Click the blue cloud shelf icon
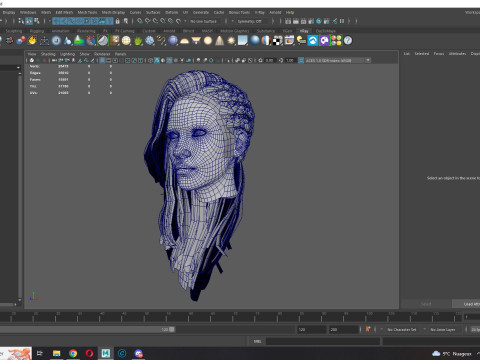The height and width of the screenshot is (360, 480). click(313, 40)
